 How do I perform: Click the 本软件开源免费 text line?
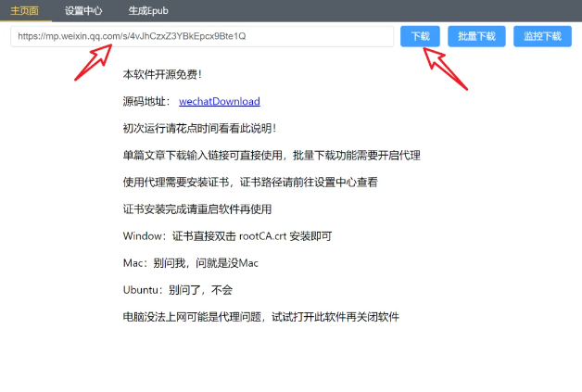point(162,74)
